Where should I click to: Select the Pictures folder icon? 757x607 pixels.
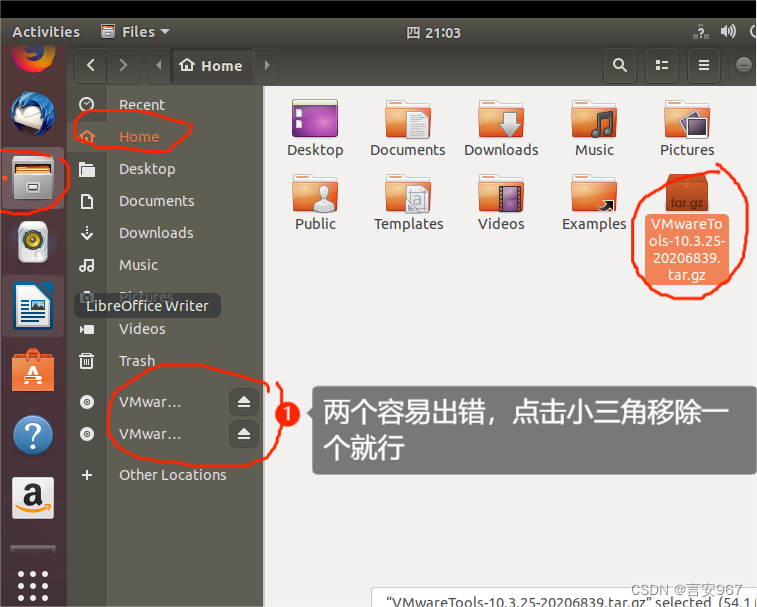click(687, 128)
